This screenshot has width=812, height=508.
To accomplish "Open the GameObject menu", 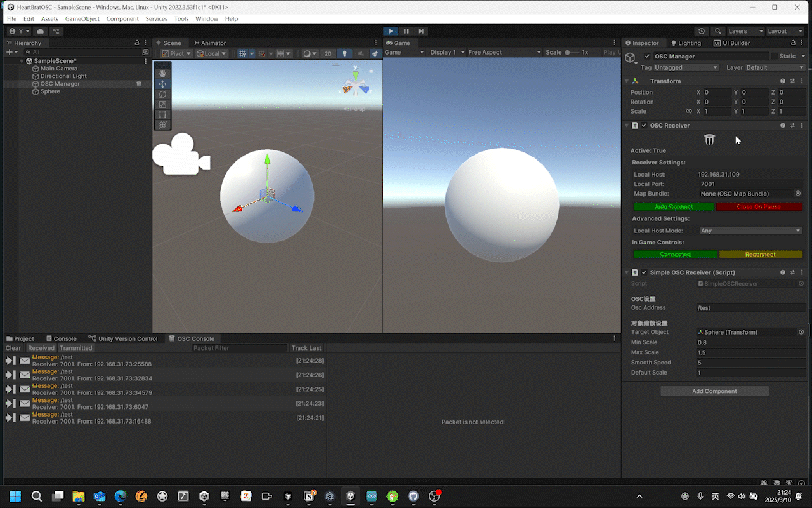I will [x=82, y=19].
